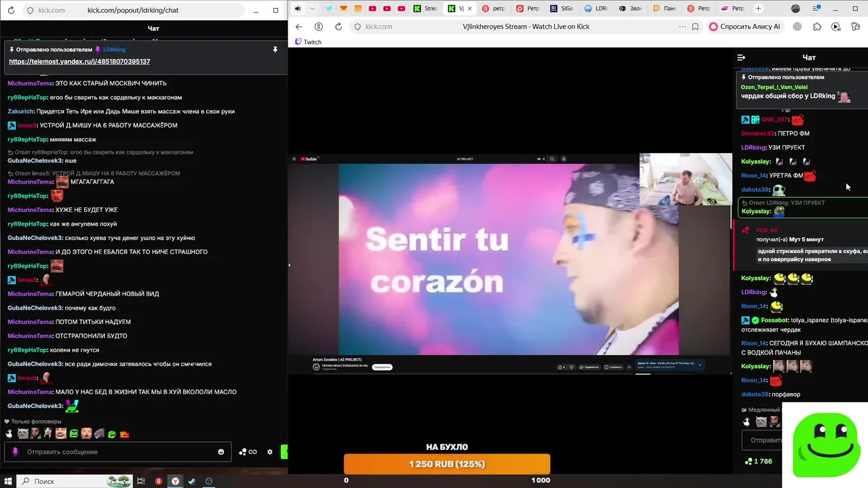
Task: Click the Спросить Алису AI button
Action: coord(745,26)
